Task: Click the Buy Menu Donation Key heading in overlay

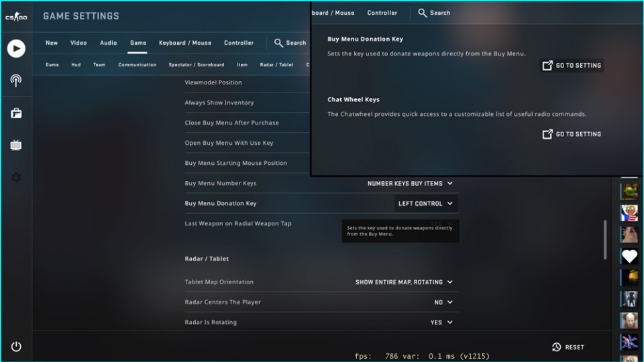Action: (x=365, y=39)
